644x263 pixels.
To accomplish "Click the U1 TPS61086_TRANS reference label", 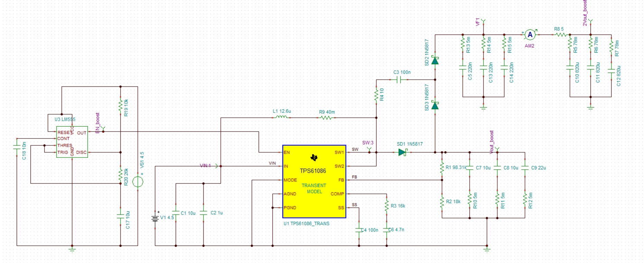I will pyautogui.click(x=306, y=224).
